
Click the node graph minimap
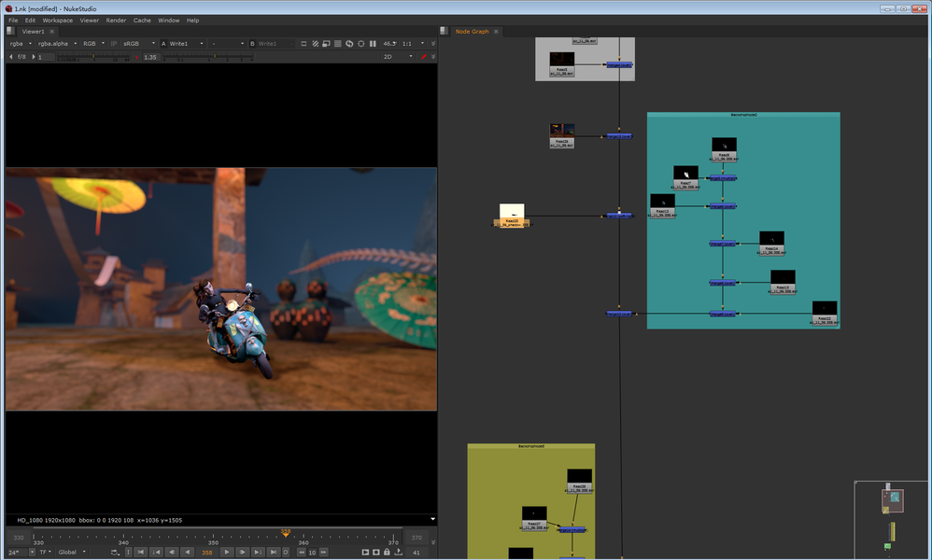coord(891,520)
